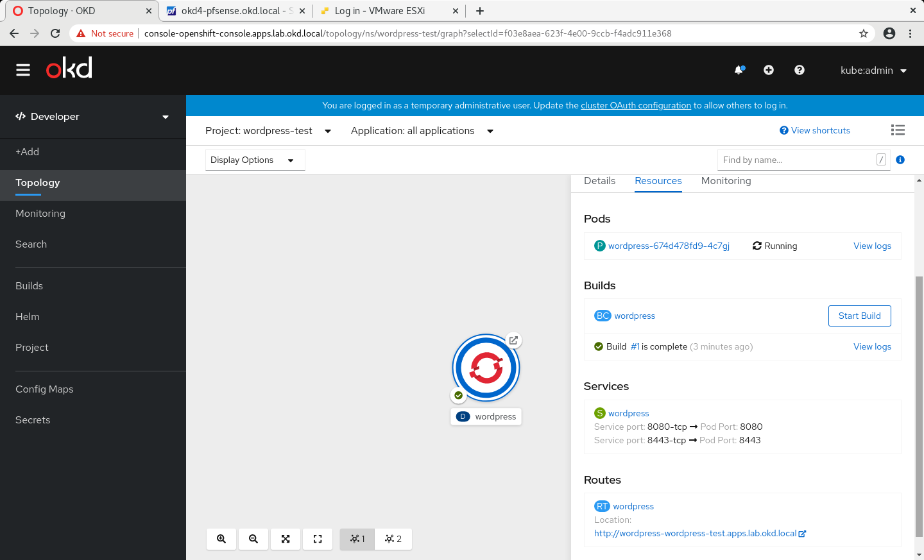Open browser profile icon
Screen dimensions: 924x560
[x=889, y=33]
